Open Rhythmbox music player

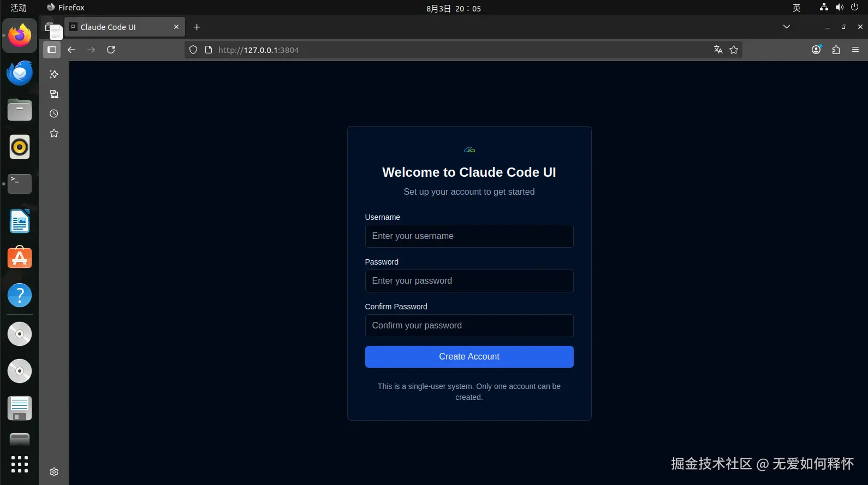20,147
